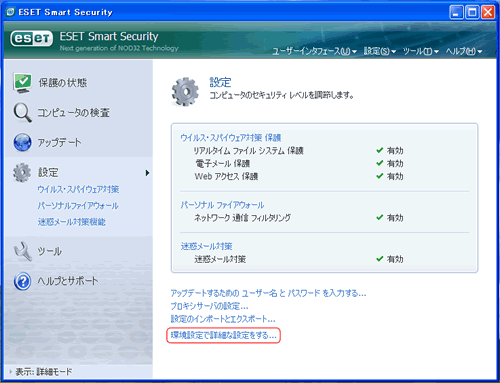Click 有効 status of リアルタイム ファイル システム 保護

(395, 151)
